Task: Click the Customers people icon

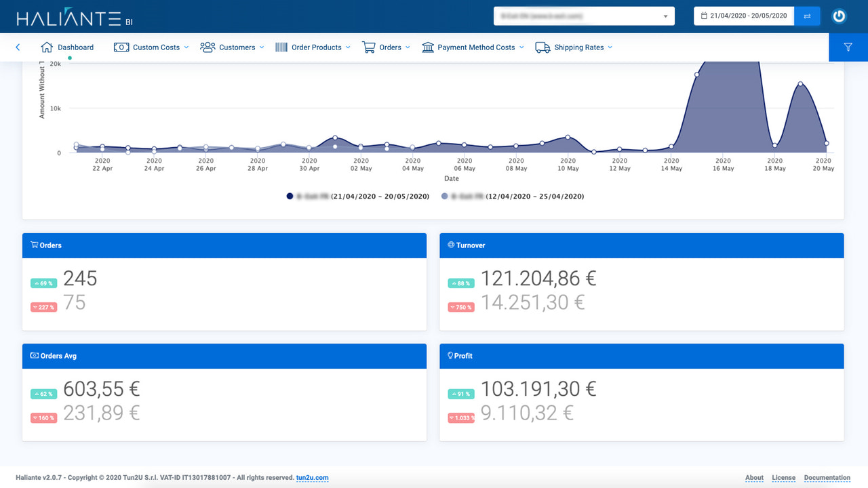Action: (208, 47)
